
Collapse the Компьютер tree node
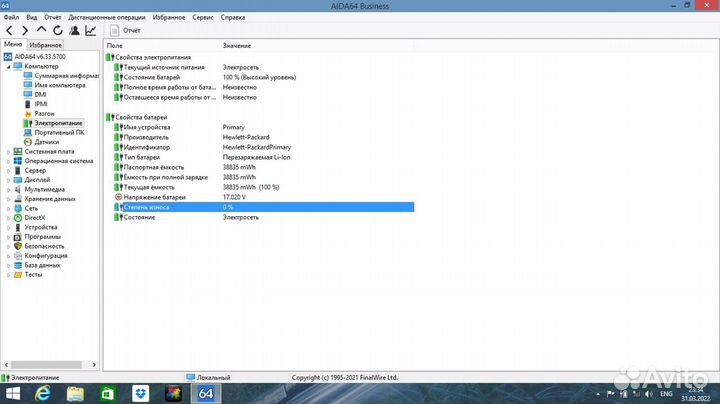[8, 66]
